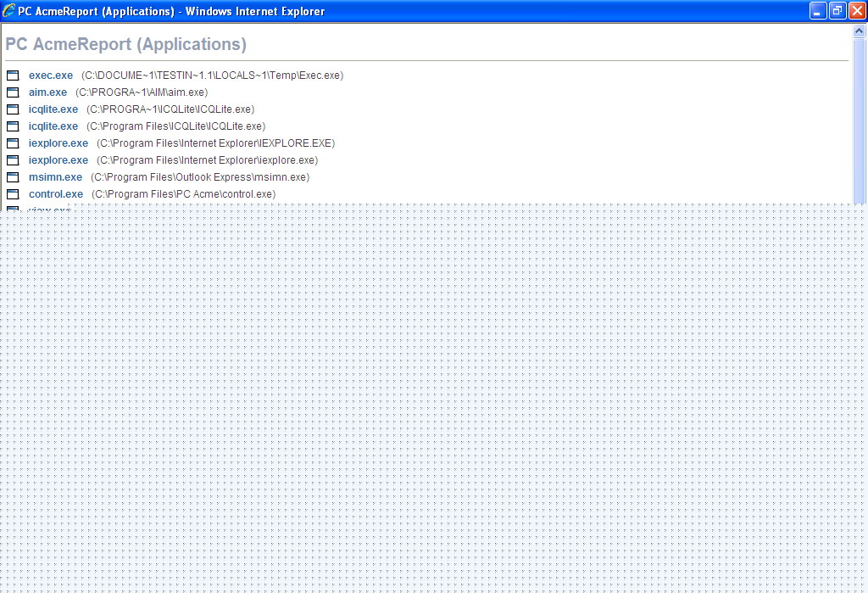Click the scrollbar up arrow
Viewport: 868px width, 593px height.
860,31
